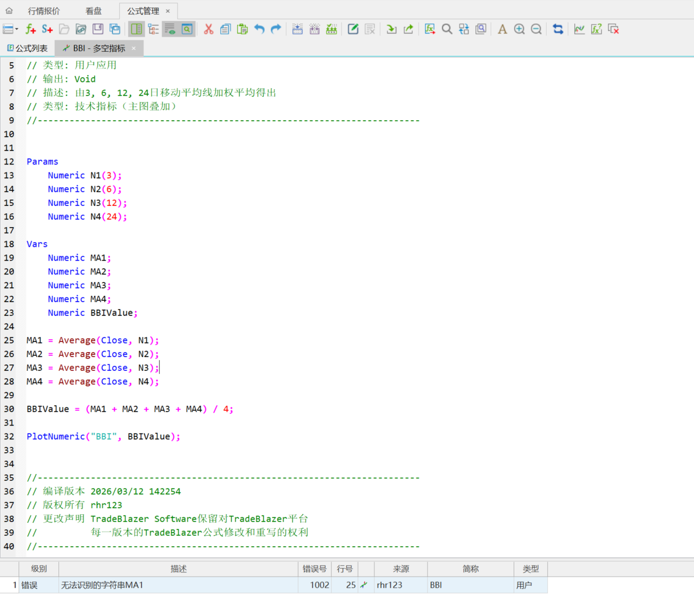Image resolution: width=694 pixels, height=616 pixels.
Task: Select the MA1 error row in output
Action: click(x=178, y=585)
